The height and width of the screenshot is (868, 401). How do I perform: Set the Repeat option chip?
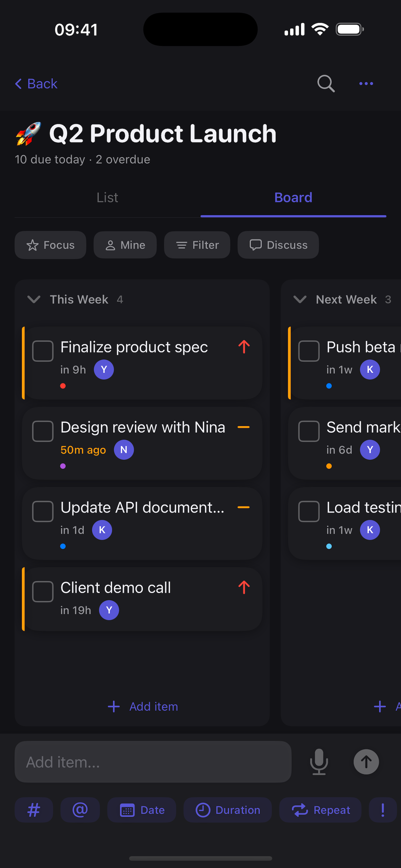[320, 810]
